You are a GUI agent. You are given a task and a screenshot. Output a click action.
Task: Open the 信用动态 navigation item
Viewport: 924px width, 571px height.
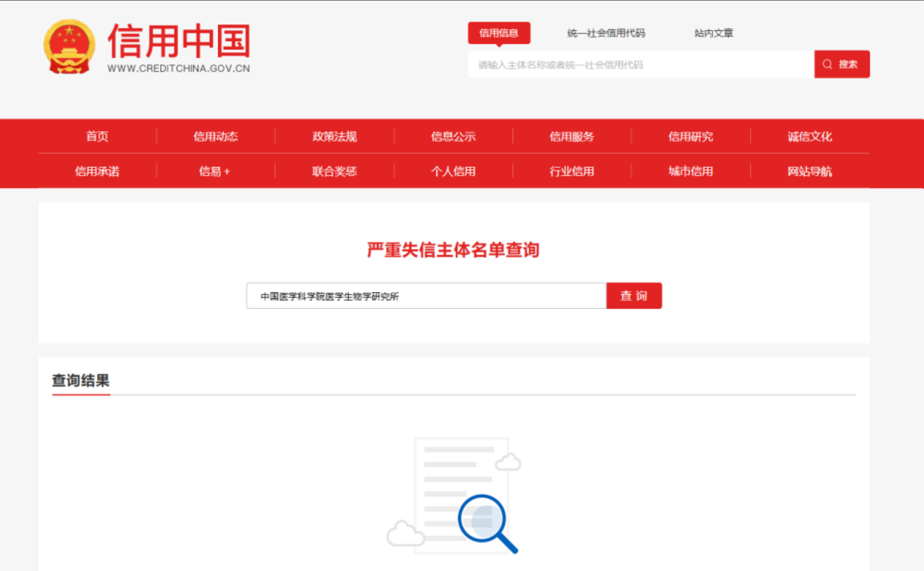[216, 136]
